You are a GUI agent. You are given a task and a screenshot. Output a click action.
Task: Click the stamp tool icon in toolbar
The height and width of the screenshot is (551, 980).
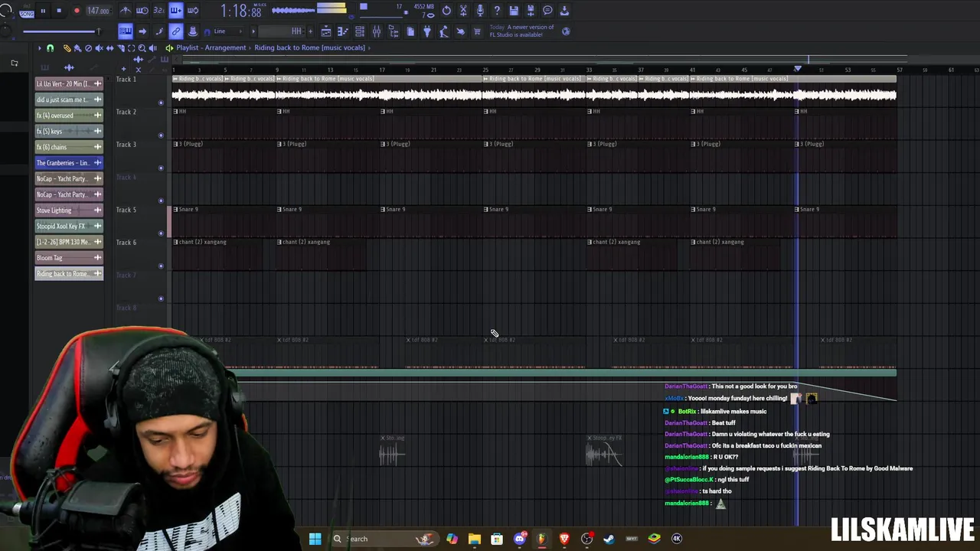point(193,31)
